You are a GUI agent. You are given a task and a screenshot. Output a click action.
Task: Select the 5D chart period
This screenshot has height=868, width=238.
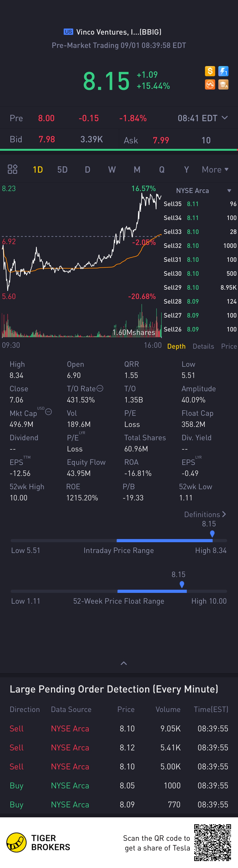click(62, 170)
